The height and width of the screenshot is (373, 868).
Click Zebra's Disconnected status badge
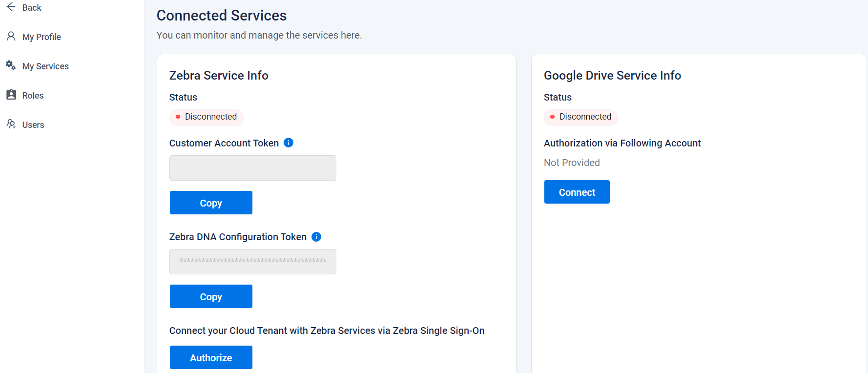coord(206,117)
